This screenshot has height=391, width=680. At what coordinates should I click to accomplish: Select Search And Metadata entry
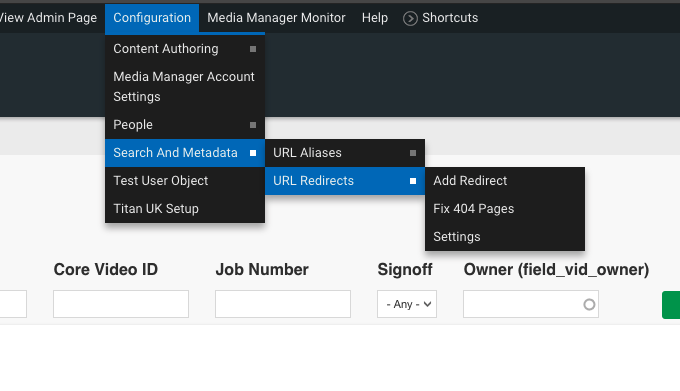point(185,153)
